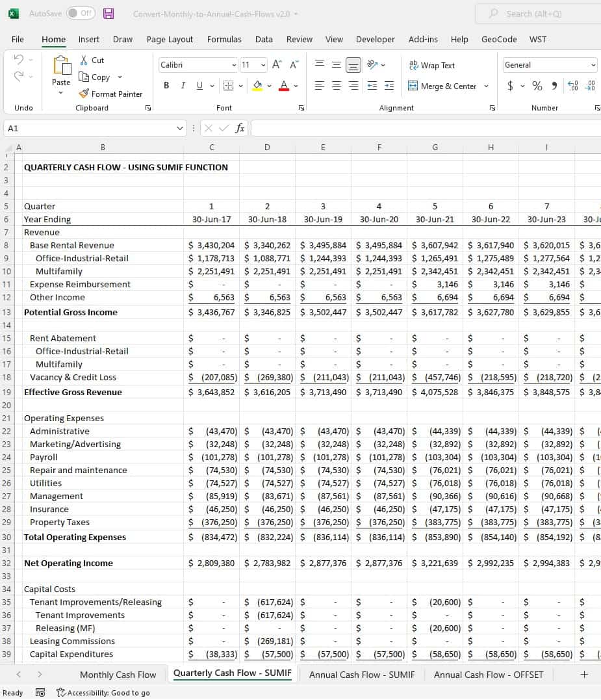Increase font size with the larger A icon
The height and width of the screenshot is (700, 601).
tap(277, 64)
